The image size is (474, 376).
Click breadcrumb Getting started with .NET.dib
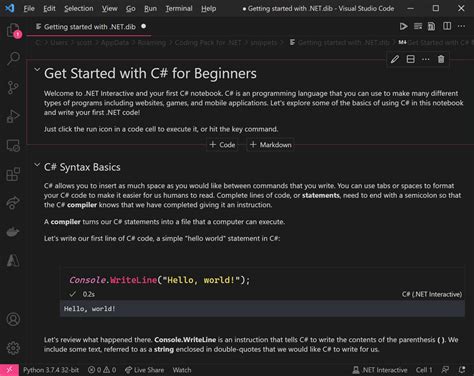click(x=340, y=43)
